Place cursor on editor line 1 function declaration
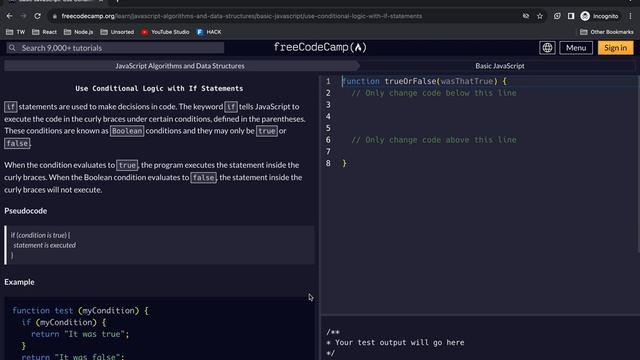The height and width of the screenshot is (360, 640). tap(424, 81)
